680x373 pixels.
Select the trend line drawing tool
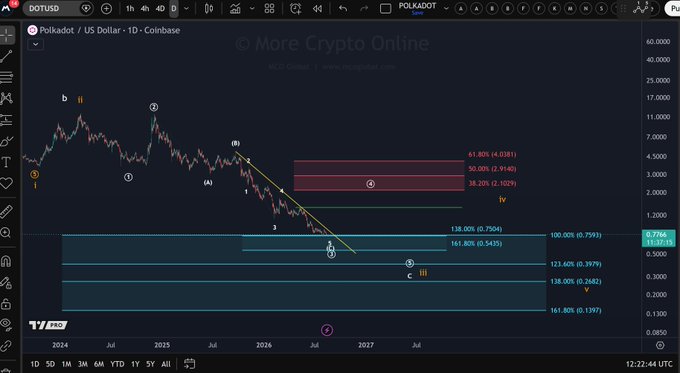(x=7, y=56)
